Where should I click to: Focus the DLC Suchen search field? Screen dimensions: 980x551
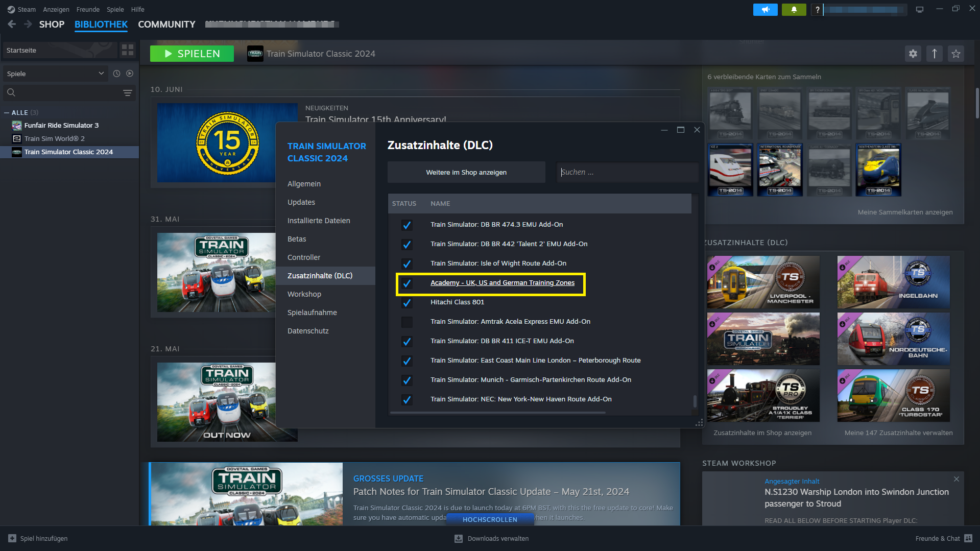coord(627,172)
